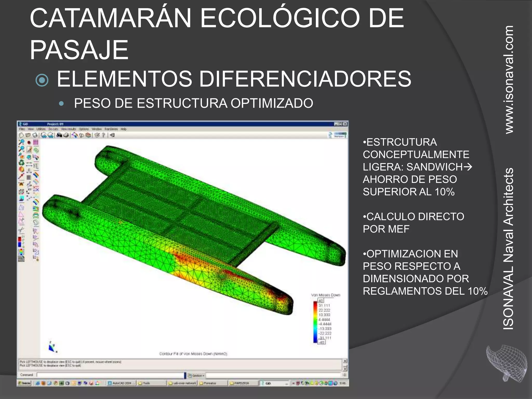Click the red X deformation icon
532x399 pixels.
click(x=36, y=188)
